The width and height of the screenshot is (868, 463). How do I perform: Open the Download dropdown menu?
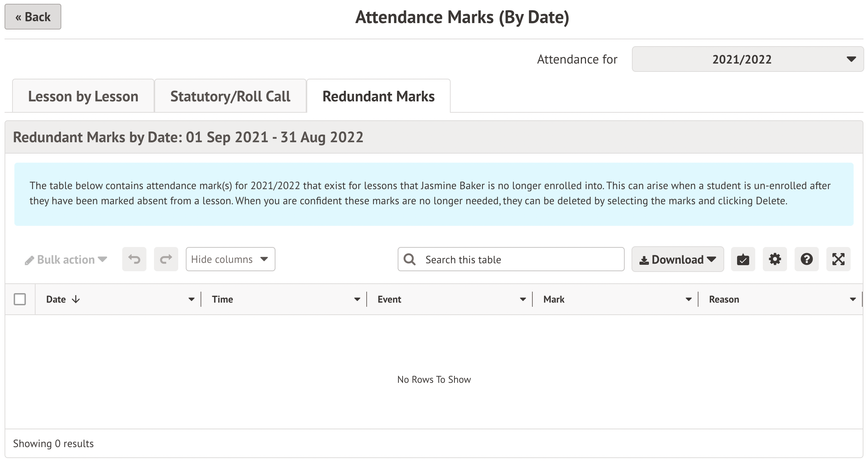[x=677, y=259]
